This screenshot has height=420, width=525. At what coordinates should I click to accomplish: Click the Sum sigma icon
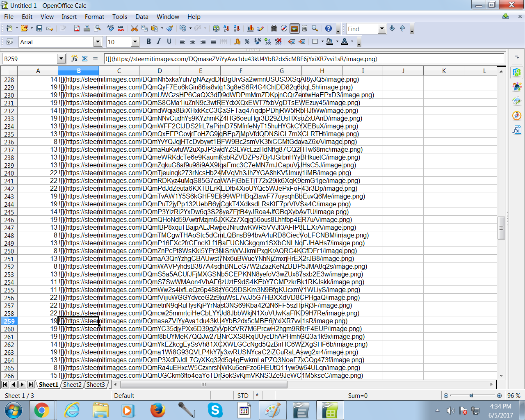tap(85, 59)
